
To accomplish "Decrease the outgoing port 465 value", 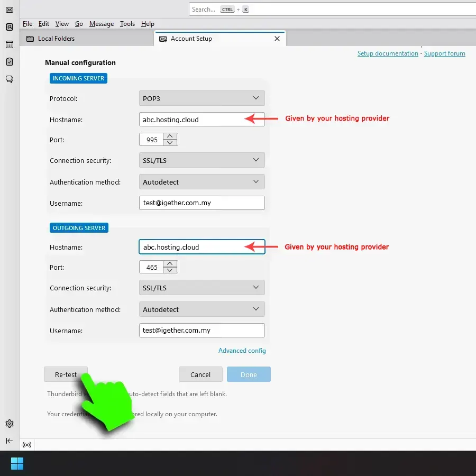I will pyautogui.click(x=170, y=270).
